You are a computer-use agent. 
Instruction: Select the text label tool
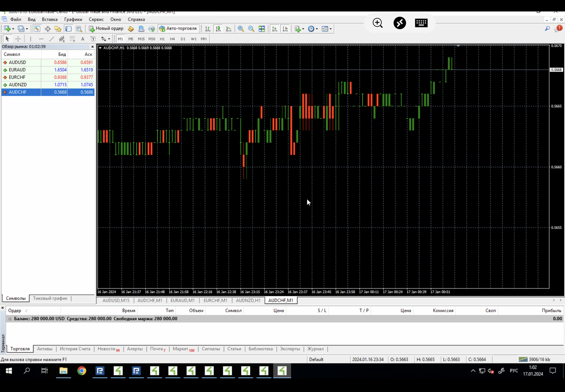93,39
